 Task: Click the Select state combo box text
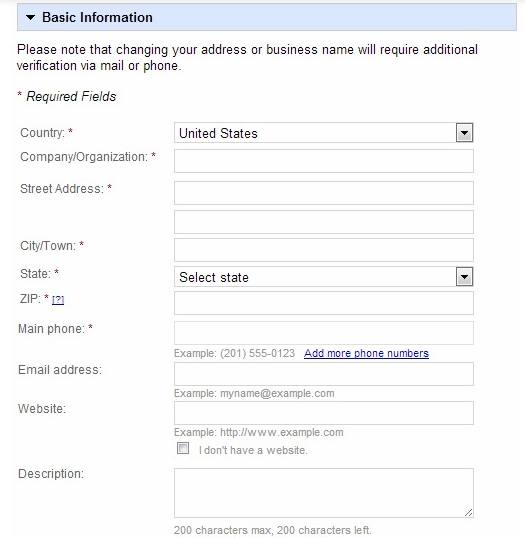pos(214,277)
